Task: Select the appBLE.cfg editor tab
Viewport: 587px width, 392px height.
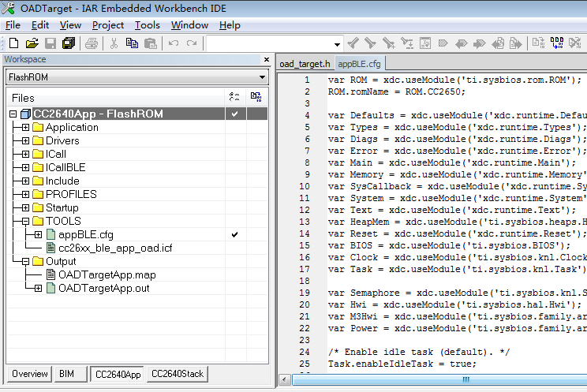Action: point(359,64)
